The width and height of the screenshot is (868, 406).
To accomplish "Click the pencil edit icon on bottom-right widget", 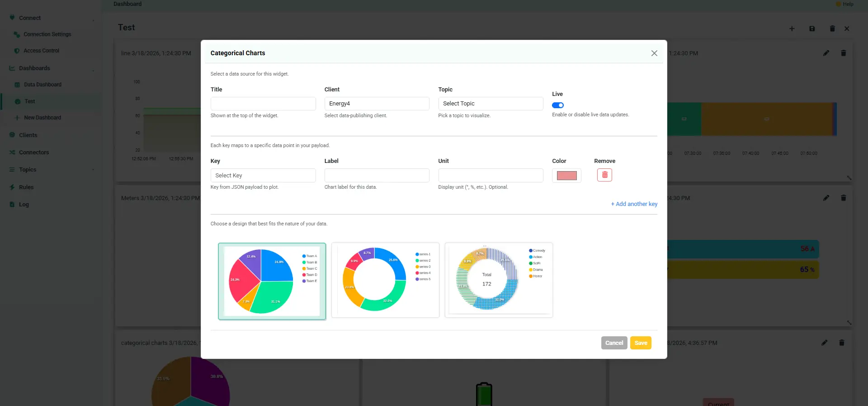I will click(x=824, y=343).
